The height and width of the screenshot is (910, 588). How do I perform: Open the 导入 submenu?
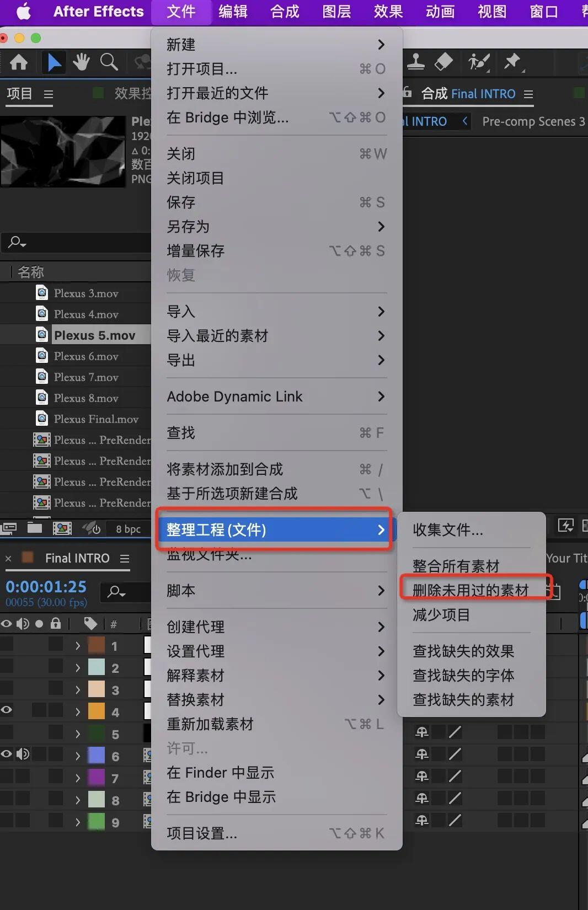coord(276,312)
